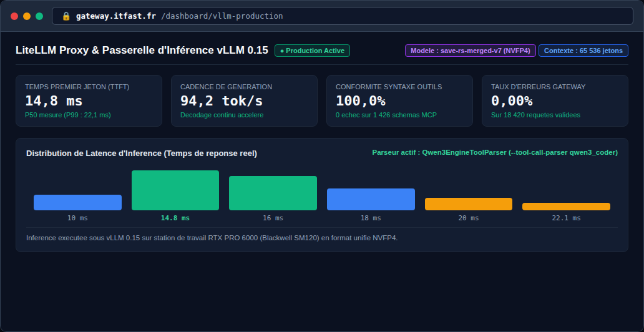Select the green 16 ms latency bar
The image size is (644, 332).
[x=273, y=193]
